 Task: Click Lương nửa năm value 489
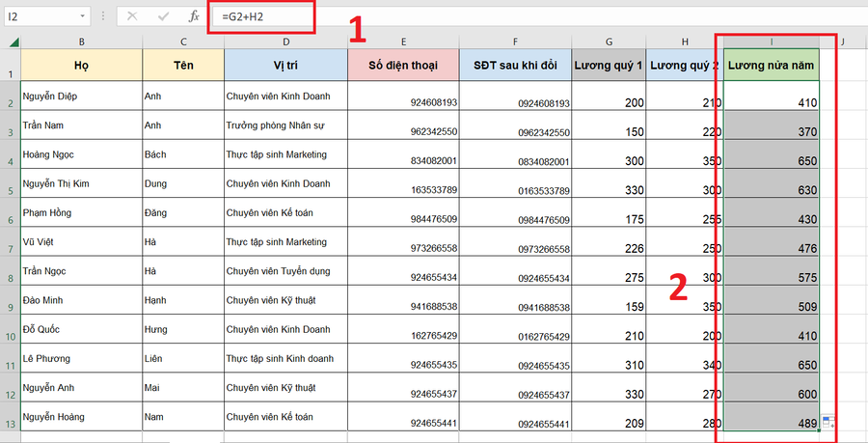point(772,416)
